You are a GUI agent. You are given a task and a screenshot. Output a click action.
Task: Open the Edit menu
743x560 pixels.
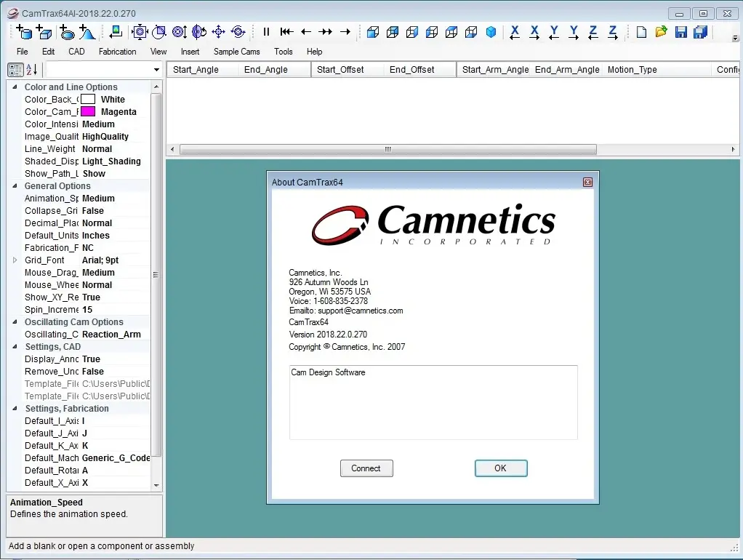[x=48, y=51]
